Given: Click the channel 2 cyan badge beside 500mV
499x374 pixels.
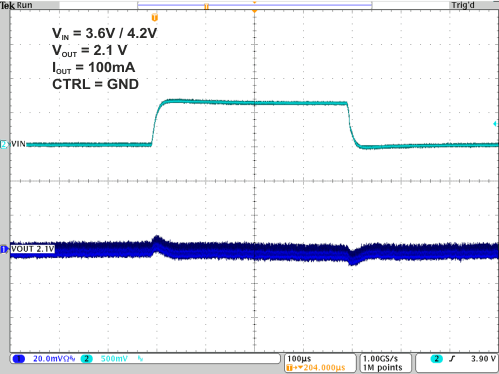Looking at the screenshot, I should pos(87,359).
